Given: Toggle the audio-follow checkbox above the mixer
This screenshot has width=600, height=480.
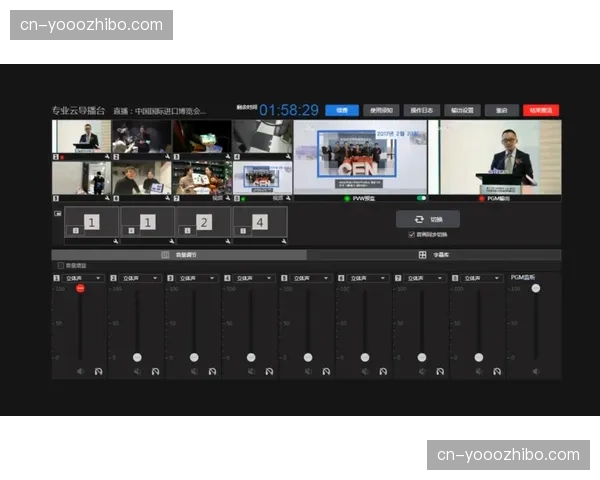Looking at the screenshot, I should pyautogui.click(x=60, y=266).
